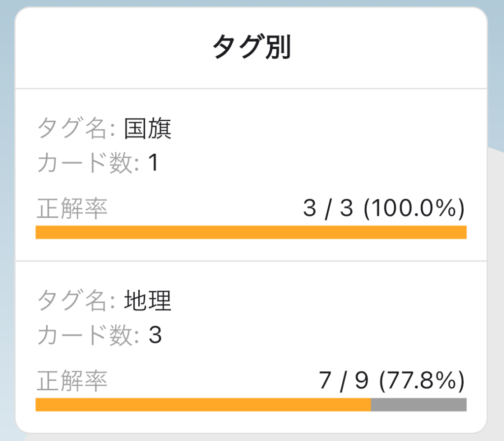Viewport: 504px width, 441px height.
Task: Click the gray portion of 地理 progress bar
Action: point(419,405)
